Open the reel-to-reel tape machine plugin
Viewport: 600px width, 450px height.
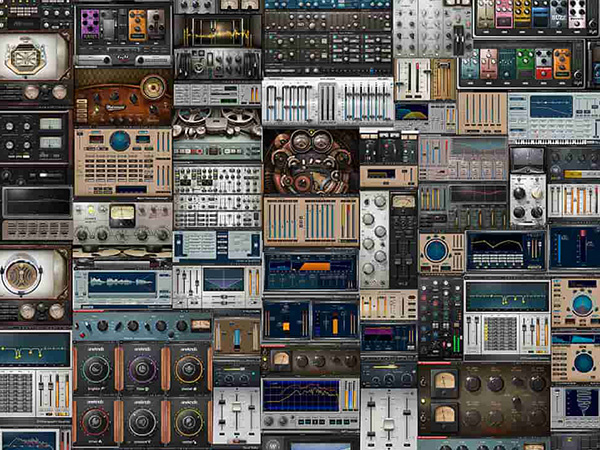pyautogui.click(x=217, y=134)
